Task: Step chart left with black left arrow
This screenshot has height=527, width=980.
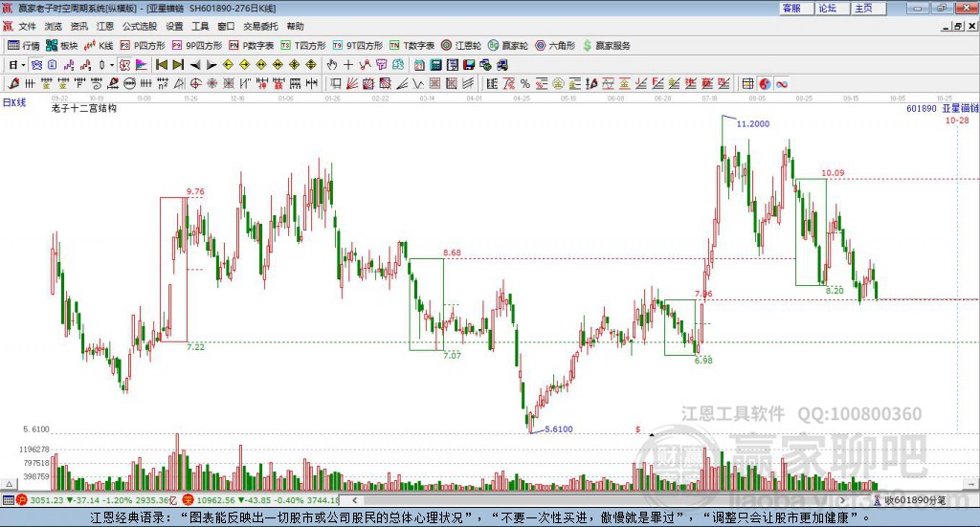Action: pyautogui.click(x=195, y=65)
